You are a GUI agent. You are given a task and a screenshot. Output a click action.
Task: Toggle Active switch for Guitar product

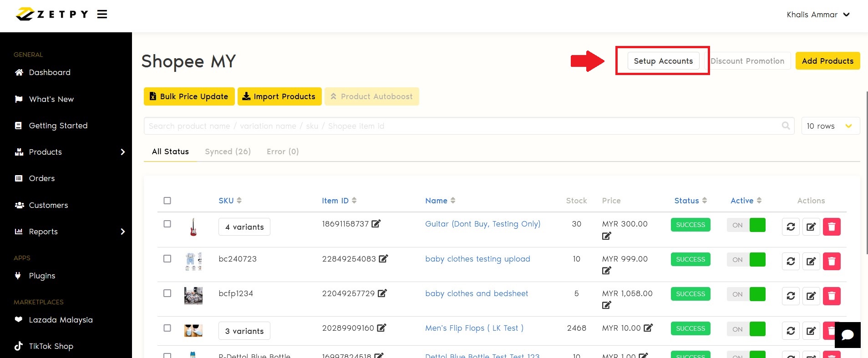(x=746, y=225)
